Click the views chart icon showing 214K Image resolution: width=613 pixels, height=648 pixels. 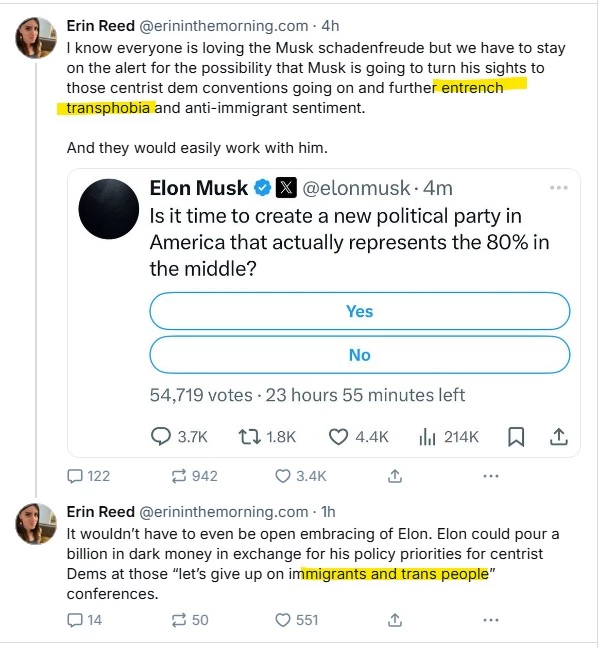coord(430,437)
